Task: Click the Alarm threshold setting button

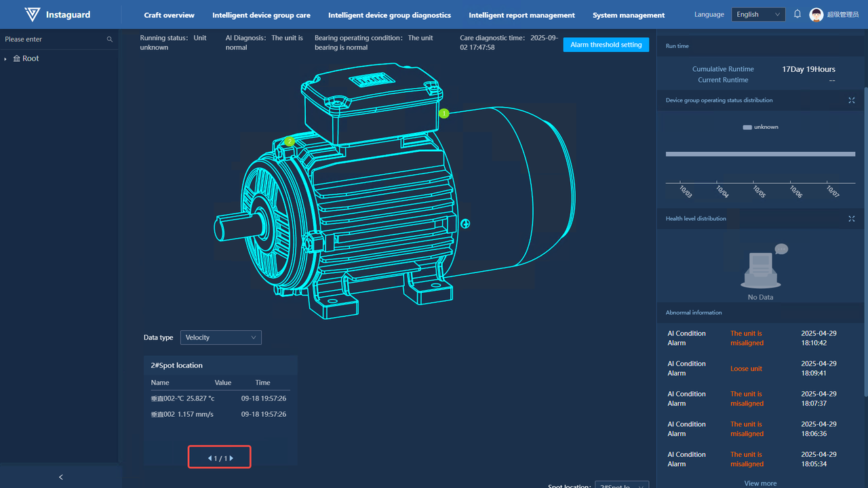Action: (606, 45)
